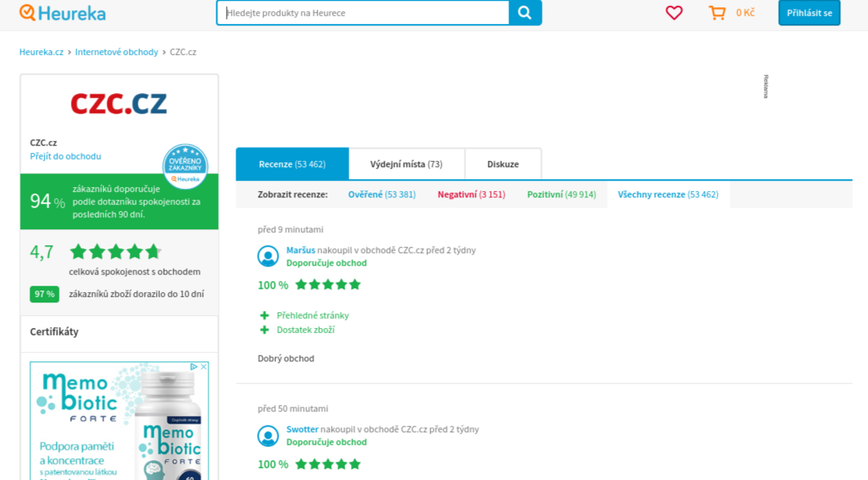Viewport: 868px width, 480px height.
Task: Click the Přihlásit se button
Action: coord(809,13)
